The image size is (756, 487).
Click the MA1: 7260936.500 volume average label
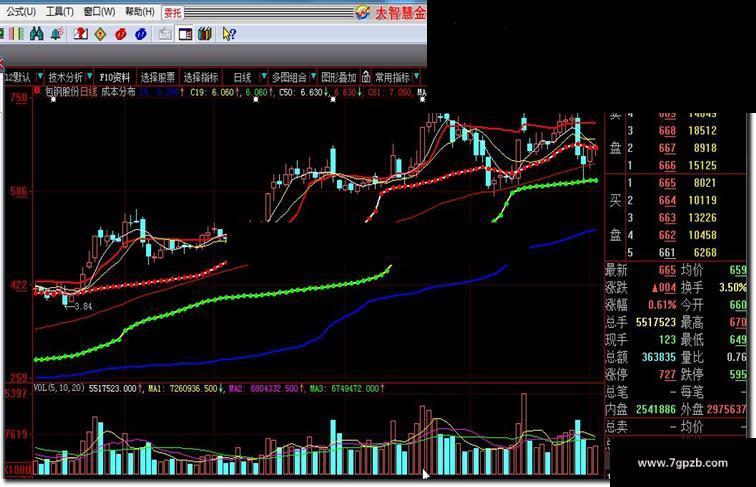point(183,388)
